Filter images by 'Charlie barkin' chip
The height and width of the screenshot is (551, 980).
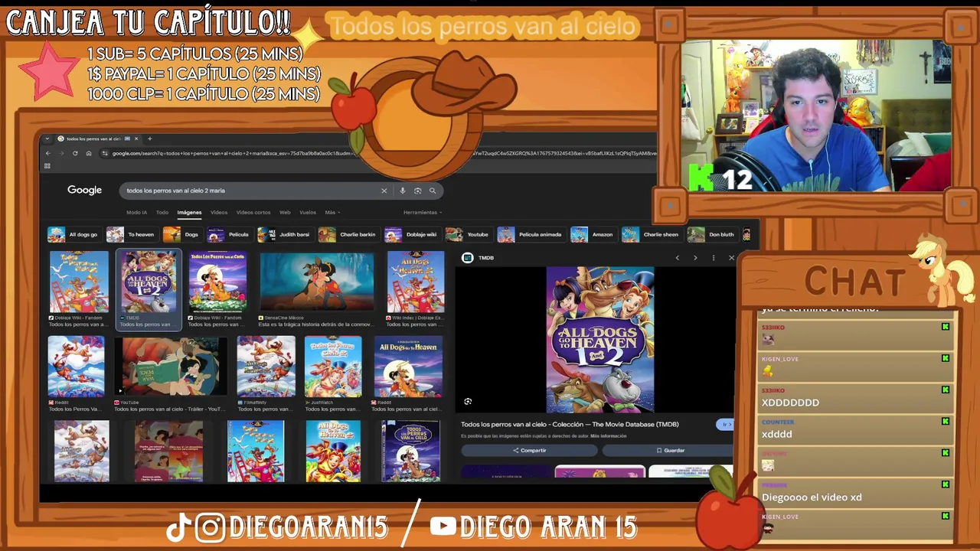pyautogui.click(x=348, y=234)
